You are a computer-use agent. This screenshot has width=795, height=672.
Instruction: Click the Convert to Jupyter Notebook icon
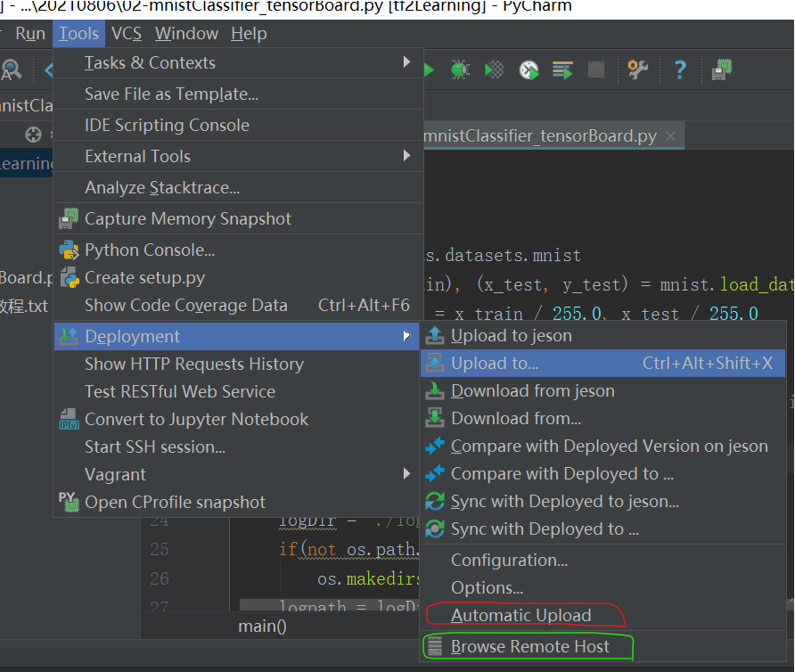[x=69, y=419]
